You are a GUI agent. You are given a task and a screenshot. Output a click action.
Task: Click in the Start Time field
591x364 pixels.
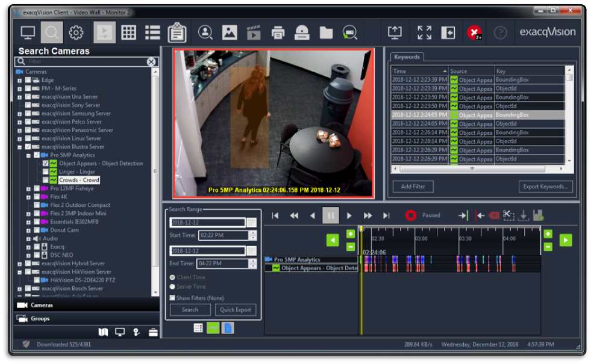pyautogui.click(x=224, y=235)
